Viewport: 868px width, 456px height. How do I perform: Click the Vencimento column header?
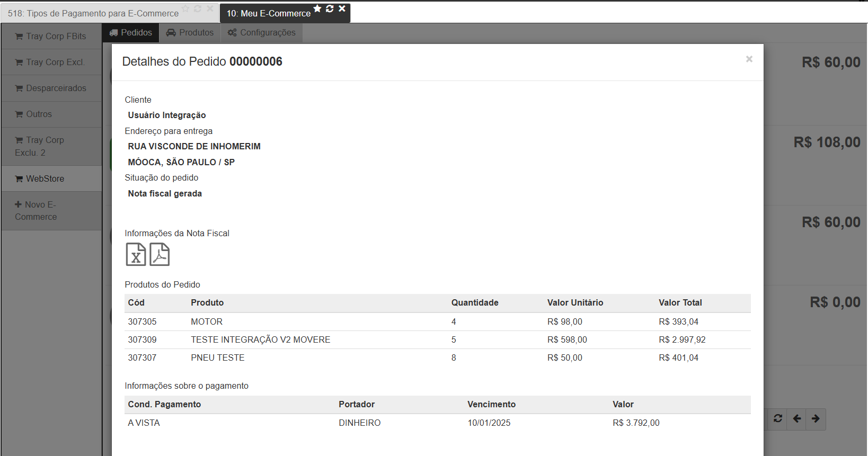(491, 404)
